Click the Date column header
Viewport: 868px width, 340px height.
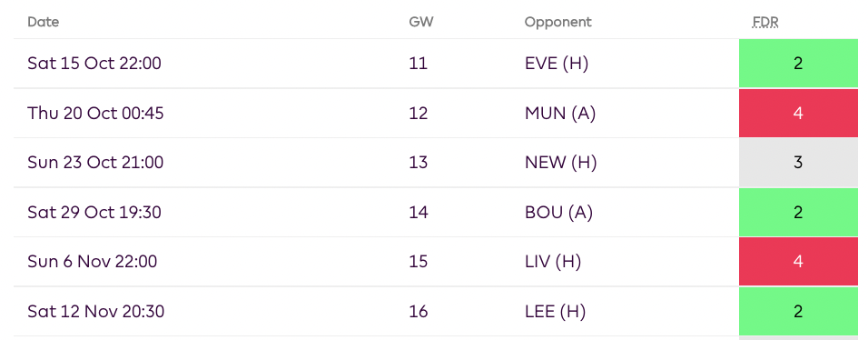tap(44, 22)
